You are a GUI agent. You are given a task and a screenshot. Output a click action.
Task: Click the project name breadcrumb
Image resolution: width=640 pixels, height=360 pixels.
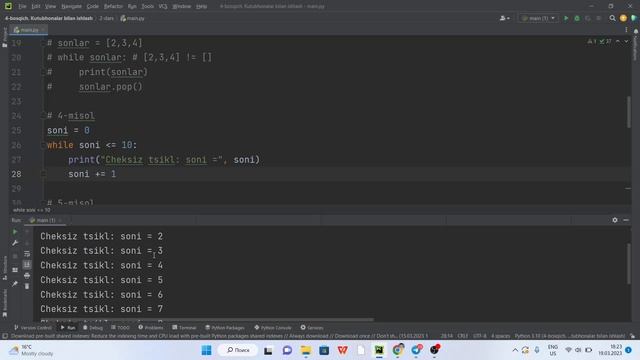[49, 18]
